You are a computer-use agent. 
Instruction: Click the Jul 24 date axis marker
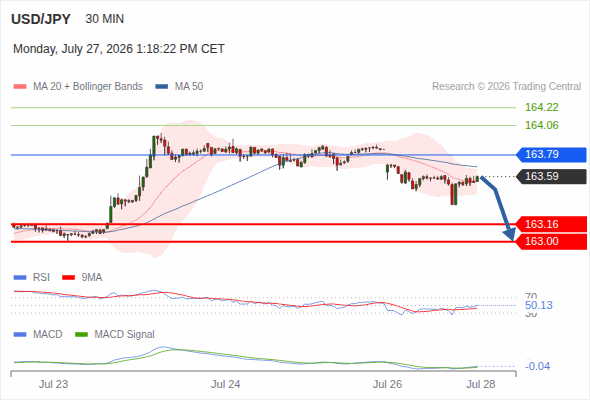tap(225, 385)
